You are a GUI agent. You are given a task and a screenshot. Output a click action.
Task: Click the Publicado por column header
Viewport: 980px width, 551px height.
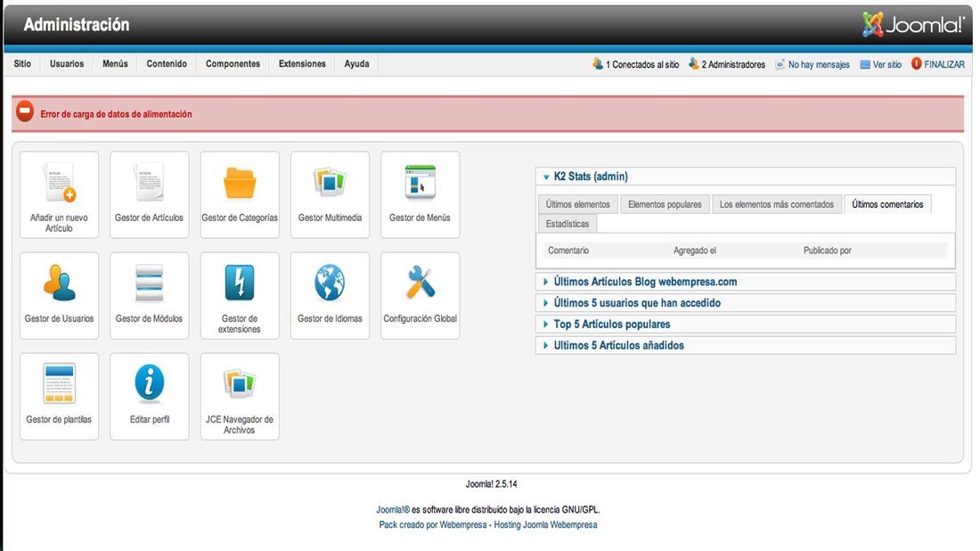(x=828, y=251)
